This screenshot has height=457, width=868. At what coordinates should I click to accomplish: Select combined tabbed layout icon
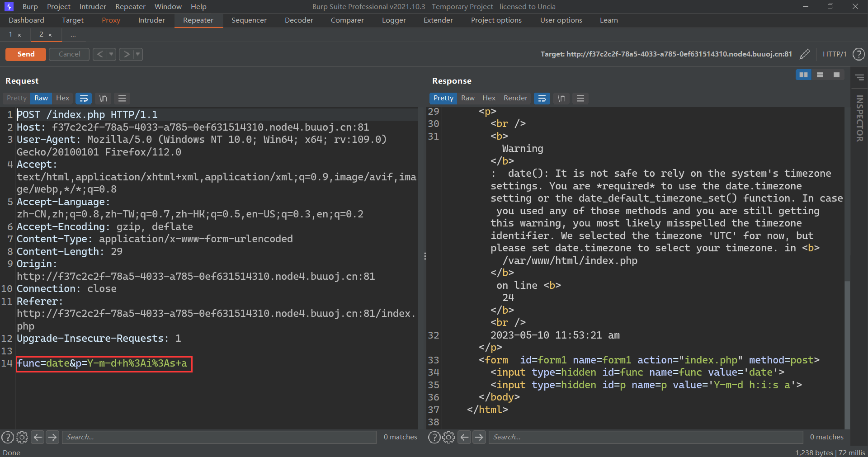point(836,75)
